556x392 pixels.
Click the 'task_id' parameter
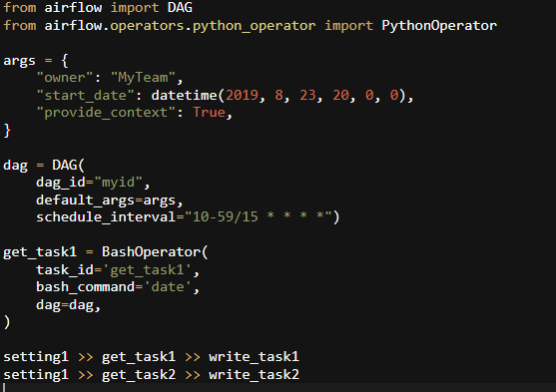point(64,269)
